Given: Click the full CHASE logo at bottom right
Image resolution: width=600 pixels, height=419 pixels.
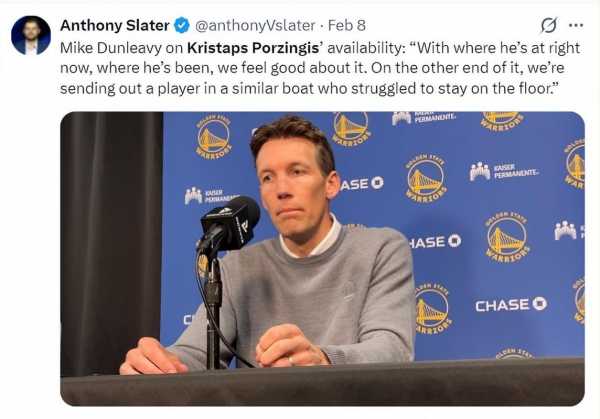Looking at the screenshot, I should point(510,304).
